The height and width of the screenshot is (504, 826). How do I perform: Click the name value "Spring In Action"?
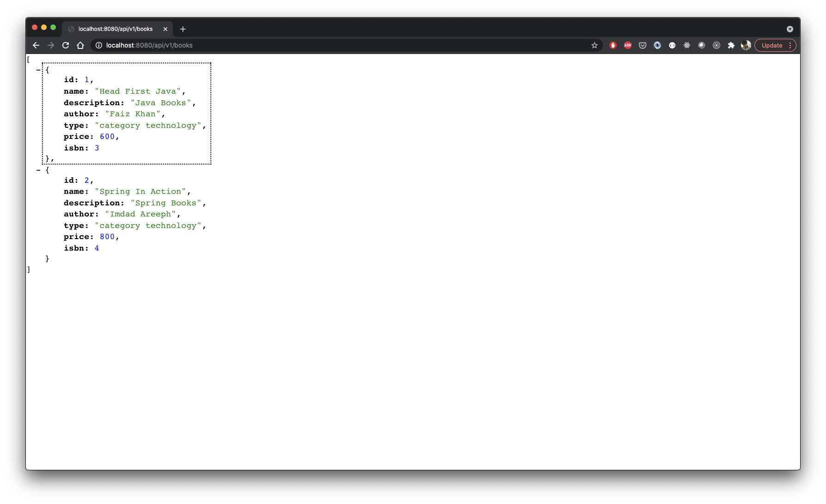pos(140,192)
